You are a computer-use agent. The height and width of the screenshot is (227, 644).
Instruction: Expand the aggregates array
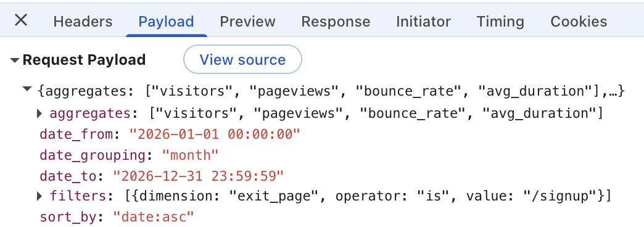(x=40, y=113)
